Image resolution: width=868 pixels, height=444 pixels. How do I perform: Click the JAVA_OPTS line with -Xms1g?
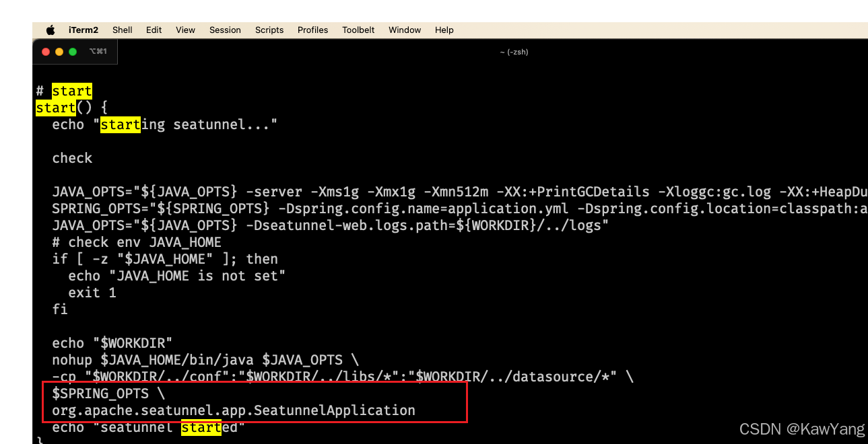[x=460, y=192]
